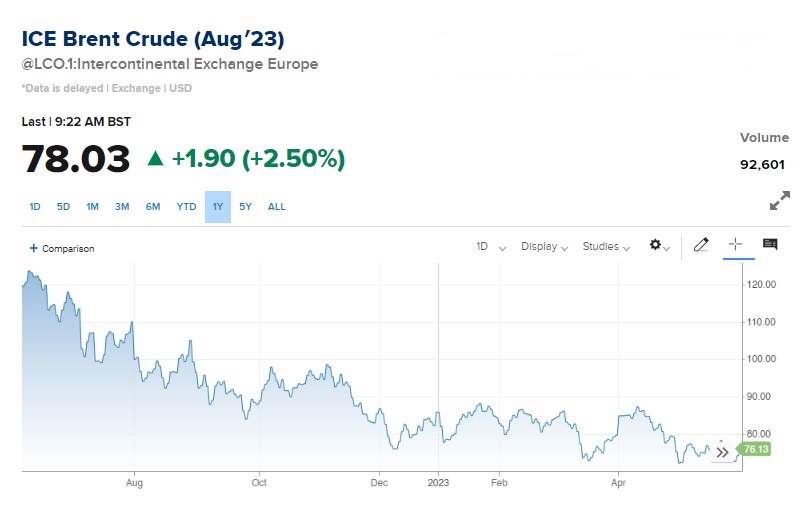
Task: Click the green 76.13 price label
Action: (x=756, y=450)
